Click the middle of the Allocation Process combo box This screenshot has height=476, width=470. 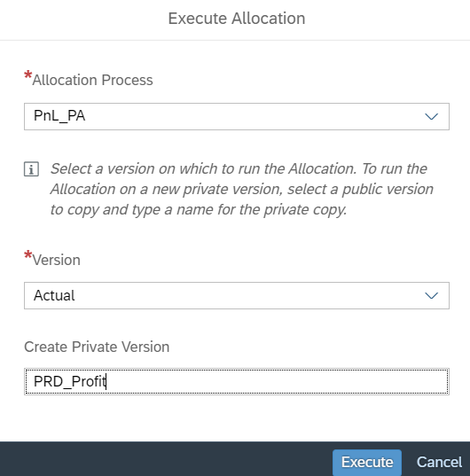(237, 117)
